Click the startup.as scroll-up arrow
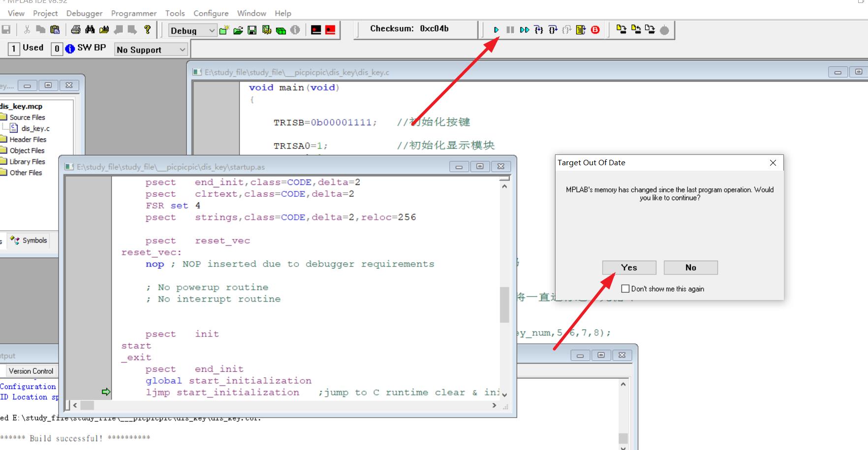The width and height of the screenshot is (868, 450). pos(504,186)
